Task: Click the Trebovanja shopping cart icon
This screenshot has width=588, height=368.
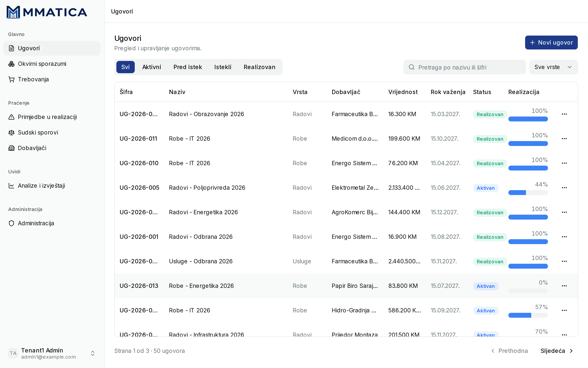Action: click(11, 79)
